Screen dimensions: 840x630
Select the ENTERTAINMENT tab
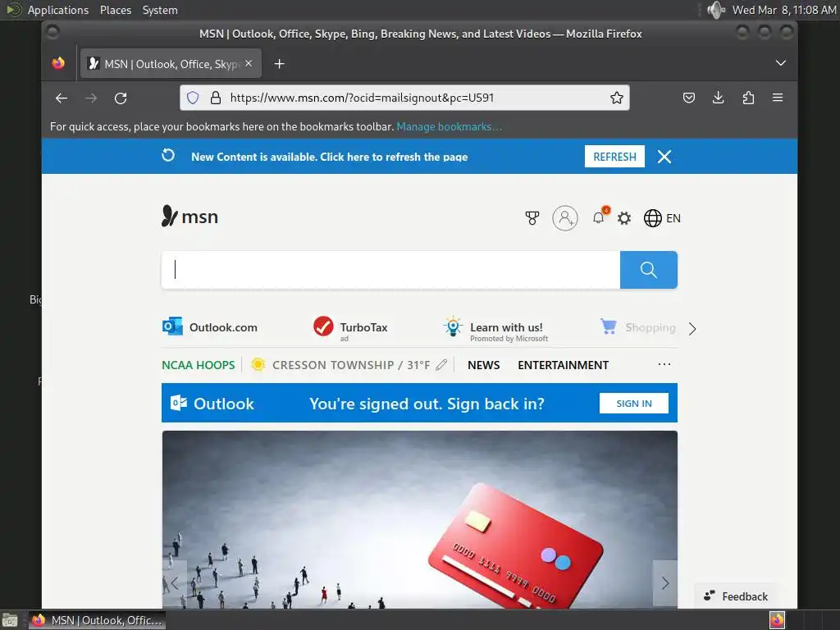(563, 365)
